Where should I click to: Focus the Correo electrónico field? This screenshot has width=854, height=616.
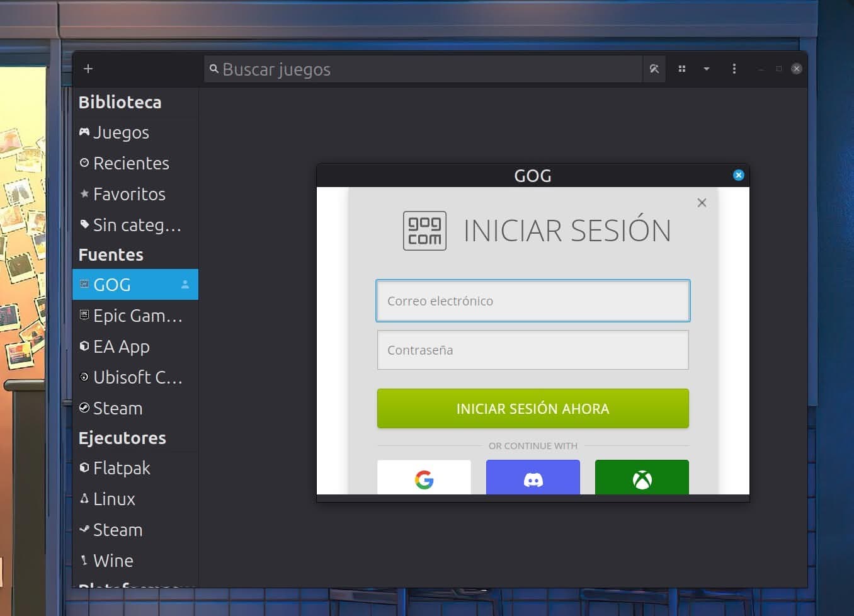pyautogui.click(x=533, y=301)
